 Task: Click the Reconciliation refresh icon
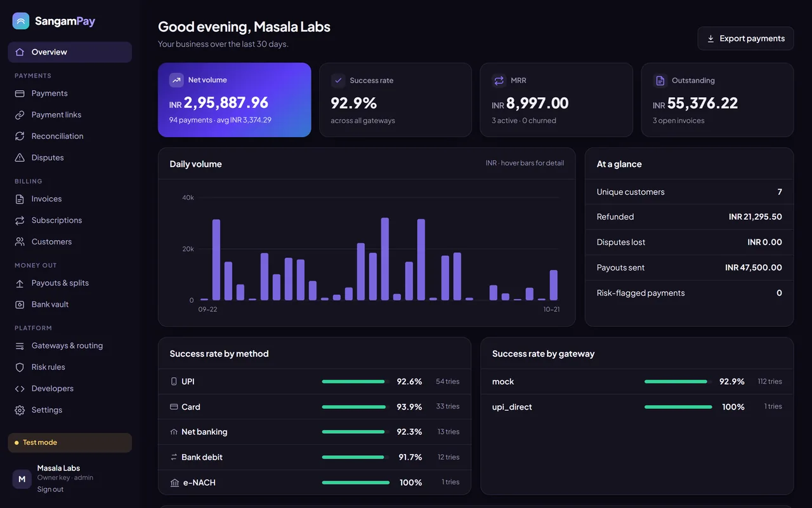pos(20,136)
